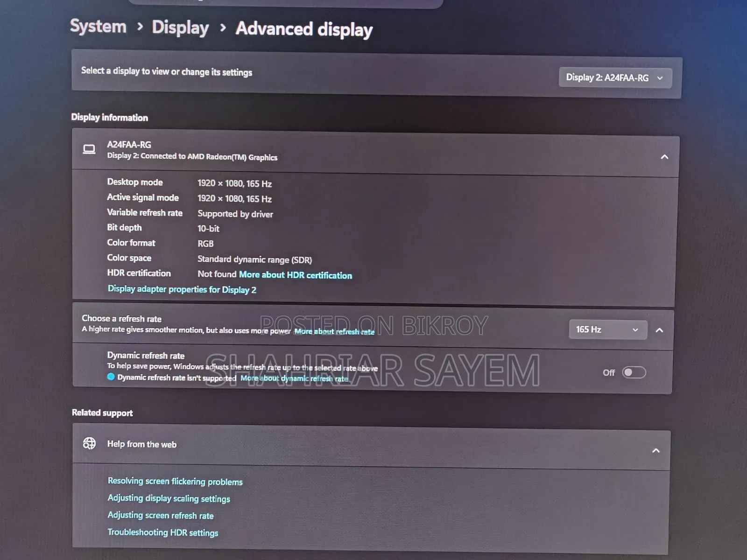Image resolution: width=747 pixels, height=560 pixels.
Task: Click the Active signal mode value 1920 × 1080, 165 Hz
Action: click(234, 198)
